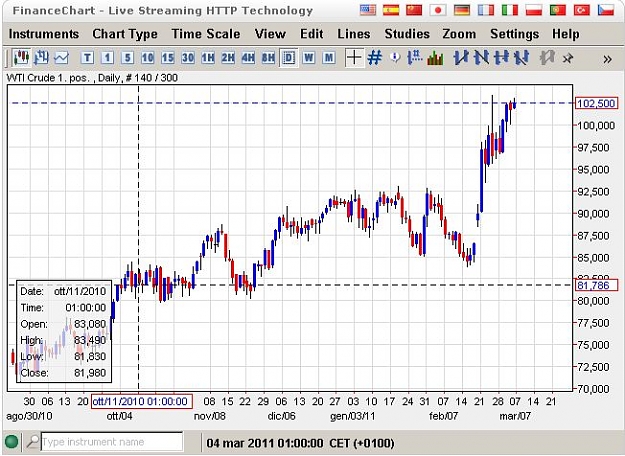Open the Help menu
Viewport: 625px width, 456px height.
[x=566, y=34]
